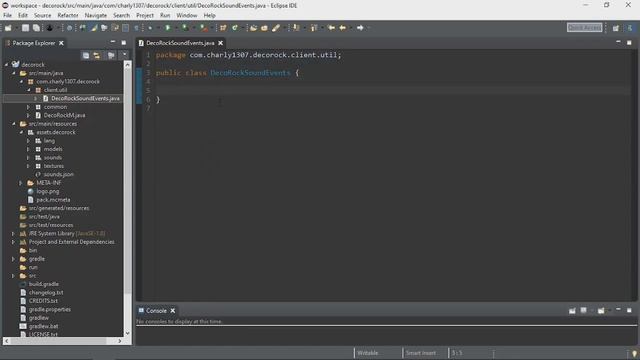Click the class name DecoRockSoundEvents in code
The width and height of the screenshot is (640, 360).
[250, 73]
